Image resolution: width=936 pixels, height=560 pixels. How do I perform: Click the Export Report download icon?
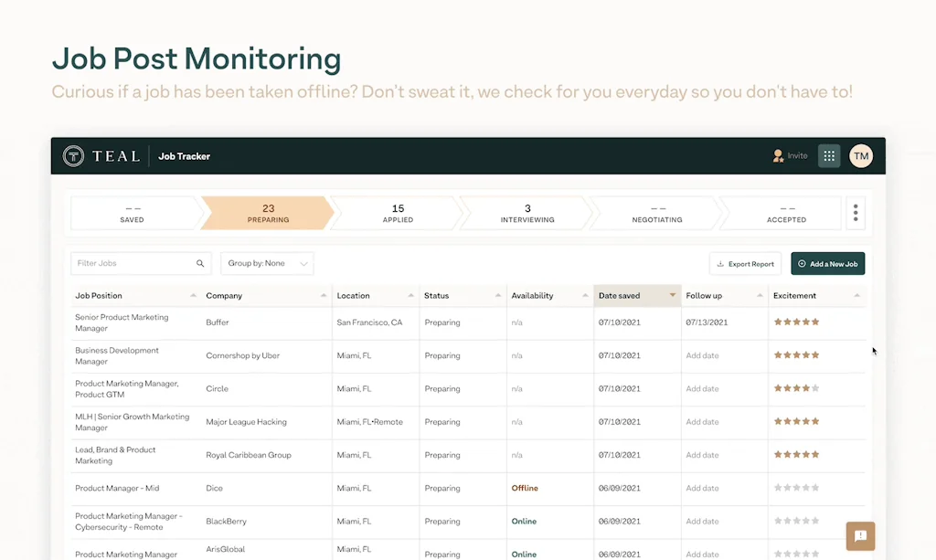[x=722, y=263]
